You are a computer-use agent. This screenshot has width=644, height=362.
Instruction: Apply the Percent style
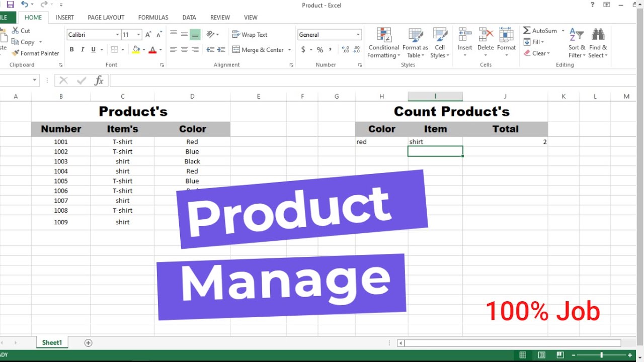click(319, 50)
